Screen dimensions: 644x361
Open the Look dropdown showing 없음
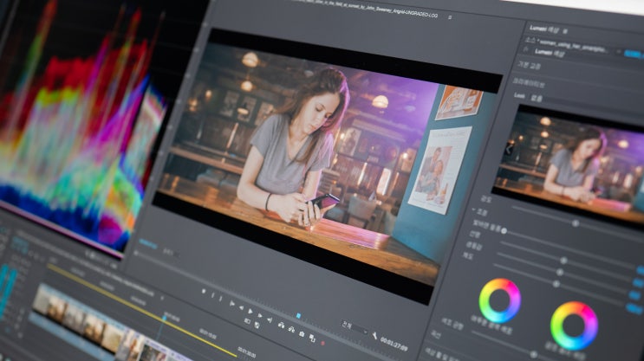[537, 98]
